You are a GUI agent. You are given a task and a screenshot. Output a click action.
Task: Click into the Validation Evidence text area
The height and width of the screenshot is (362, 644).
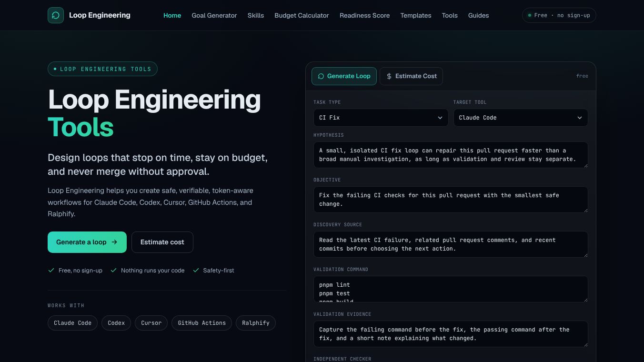tap(451, 334)
